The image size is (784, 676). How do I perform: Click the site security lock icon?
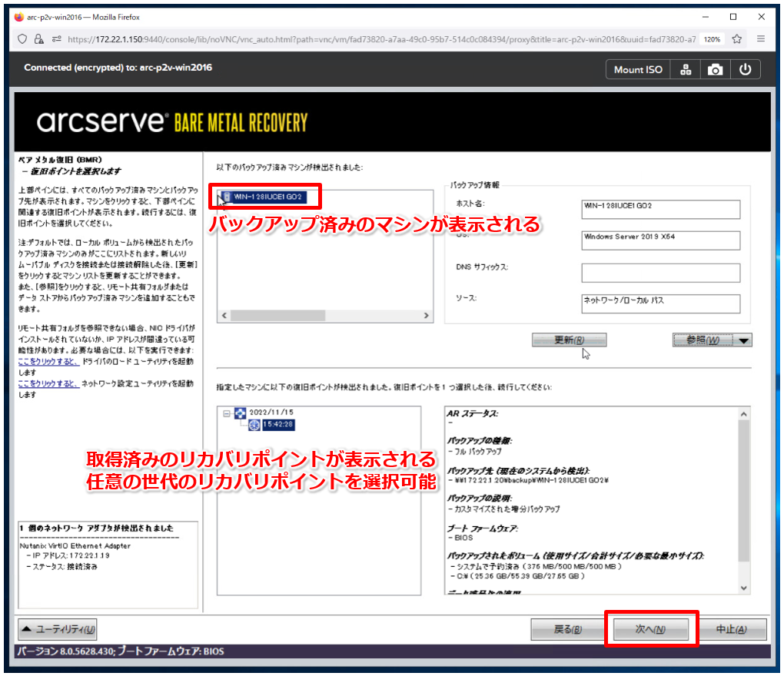[38, 39]
